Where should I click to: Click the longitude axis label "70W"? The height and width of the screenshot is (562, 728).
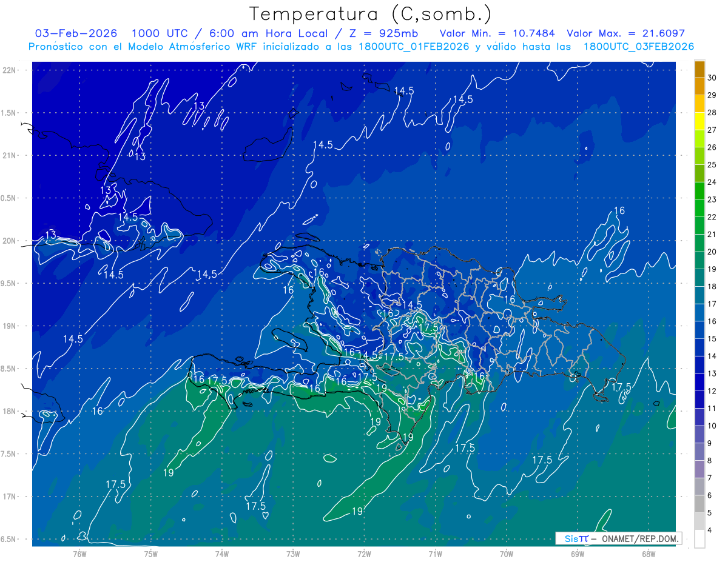[507, 554]
